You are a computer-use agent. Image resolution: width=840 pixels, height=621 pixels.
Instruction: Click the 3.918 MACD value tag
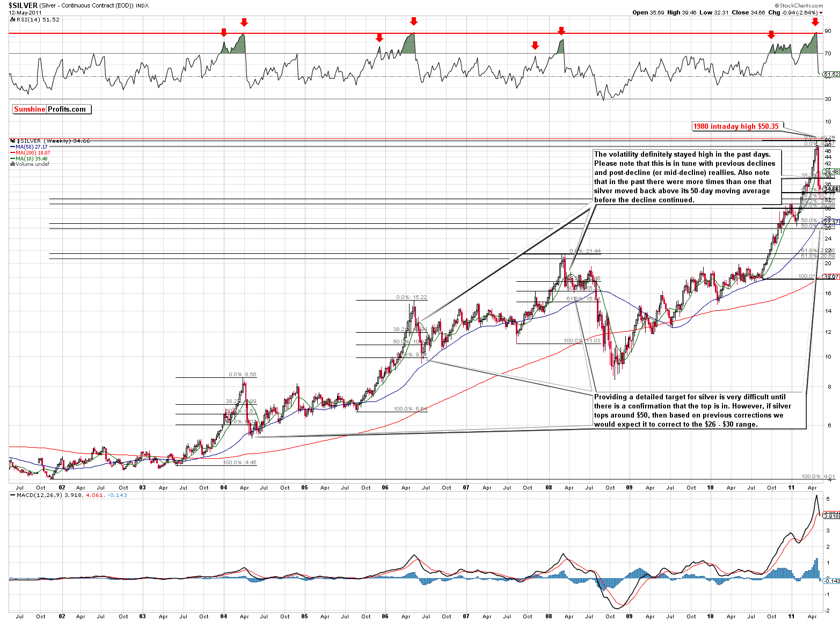[x=831, y=516]
